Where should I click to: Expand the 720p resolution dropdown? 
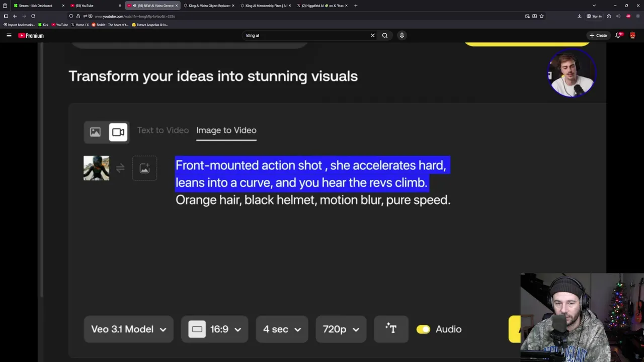(341, 329)
